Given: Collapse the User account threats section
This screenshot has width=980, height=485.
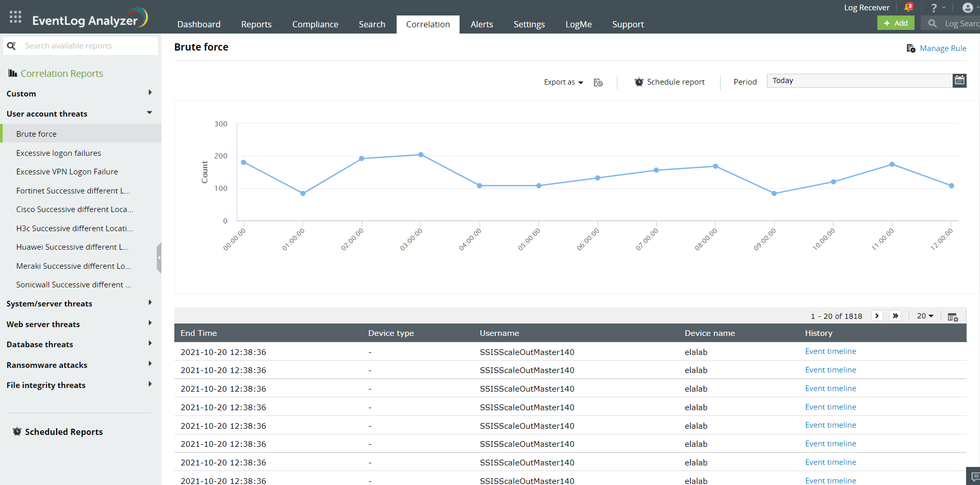Looking at the screenshot, I should pos(149,112).
